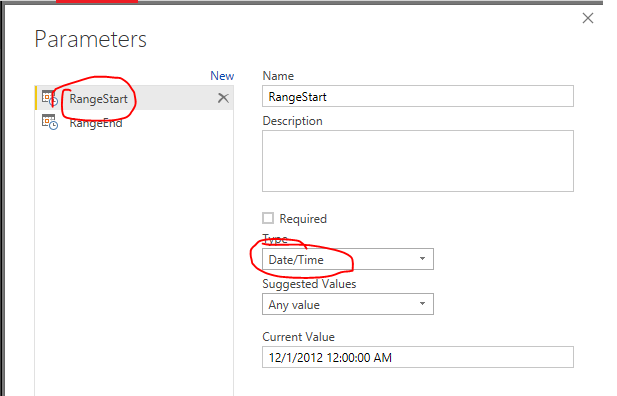Click the RangeEnd date/time parameter icon
The width and height of the screenshot is (617, 396).
coord(50,122)
